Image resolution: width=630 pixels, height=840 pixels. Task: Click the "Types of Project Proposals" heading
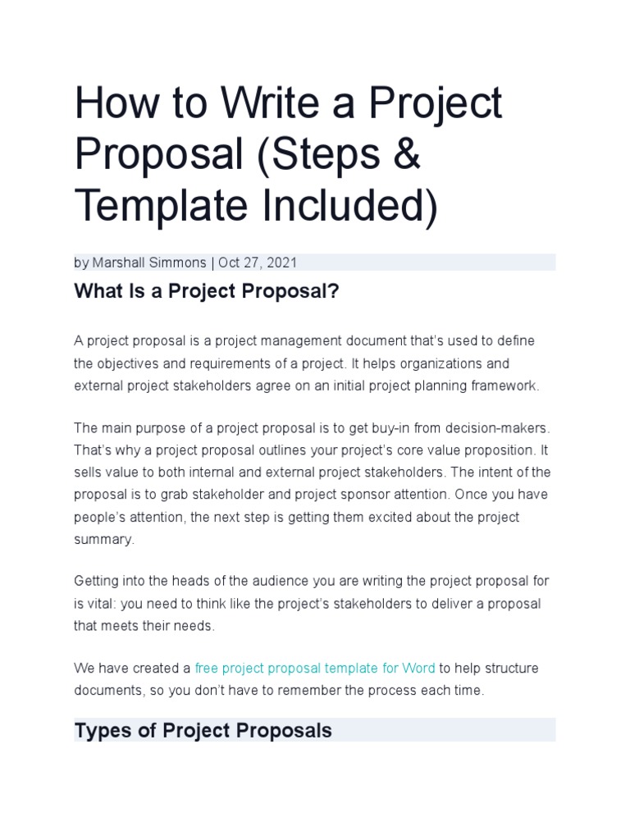point(203,730)
